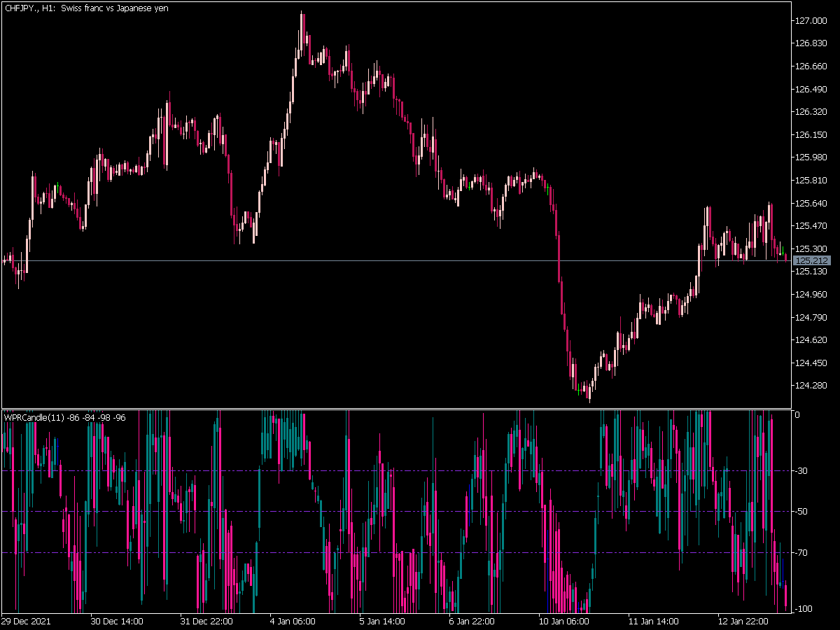
Task: Click the 127.000 price scale label
Action: [812, 21]
